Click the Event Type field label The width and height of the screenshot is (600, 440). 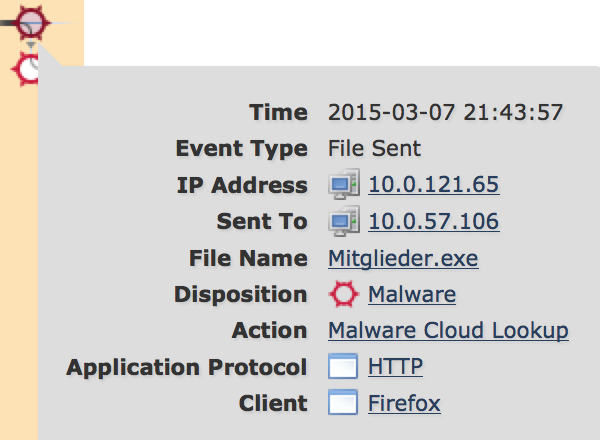coord(241,149)
